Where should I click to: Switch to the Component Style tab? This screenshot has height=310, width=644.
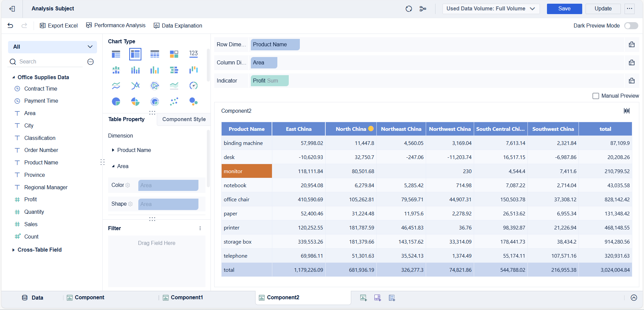tap(184, 119)
